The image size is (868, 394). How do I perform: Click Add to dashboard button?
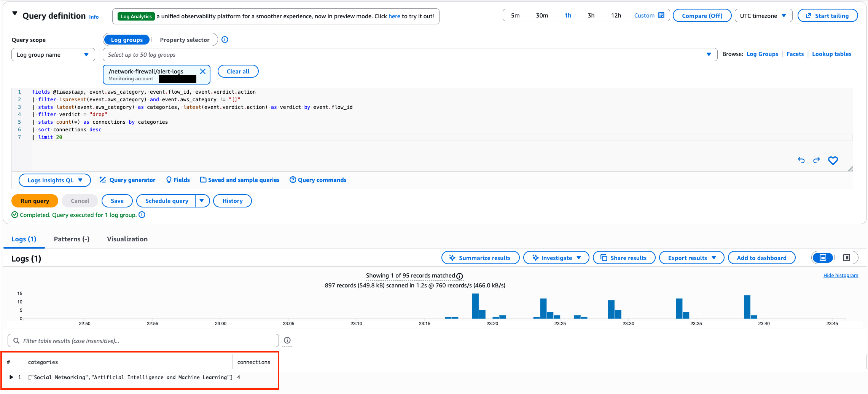[761, 258]
